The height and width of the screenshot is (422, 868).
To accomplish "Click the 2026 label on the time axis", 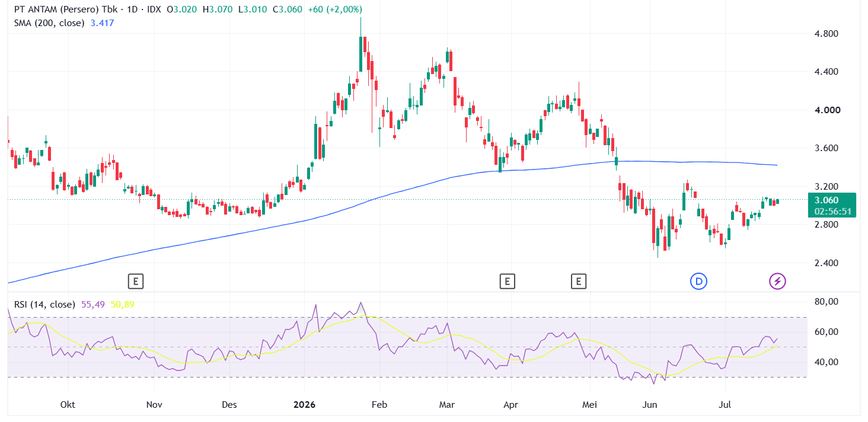I will pyautogui.click(x=304, y=405).
